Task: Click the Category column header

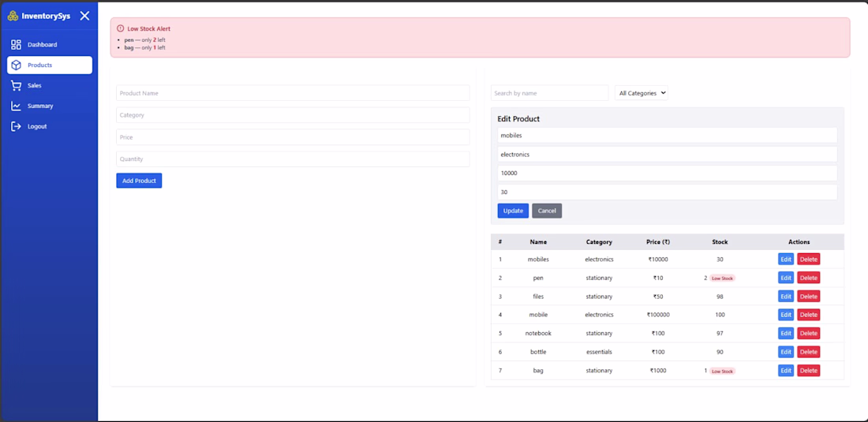Action: pos(599,241)
